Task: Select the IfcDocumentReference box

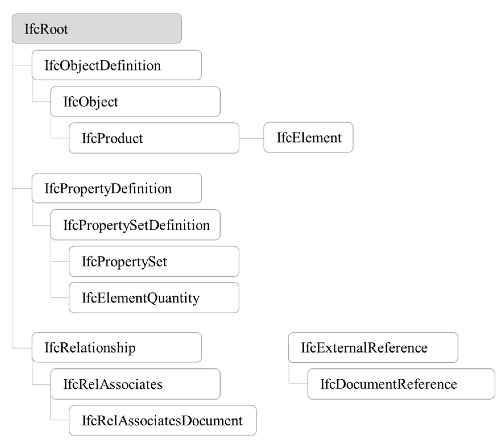Action: pos(401,384)
